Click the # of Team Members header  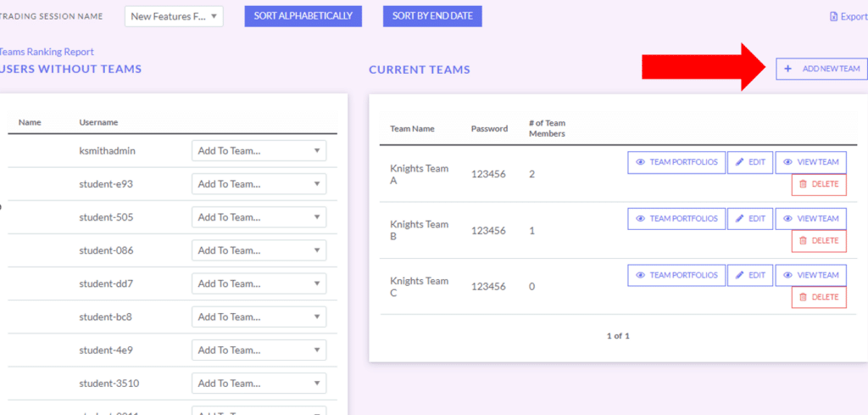pos(547,128)
